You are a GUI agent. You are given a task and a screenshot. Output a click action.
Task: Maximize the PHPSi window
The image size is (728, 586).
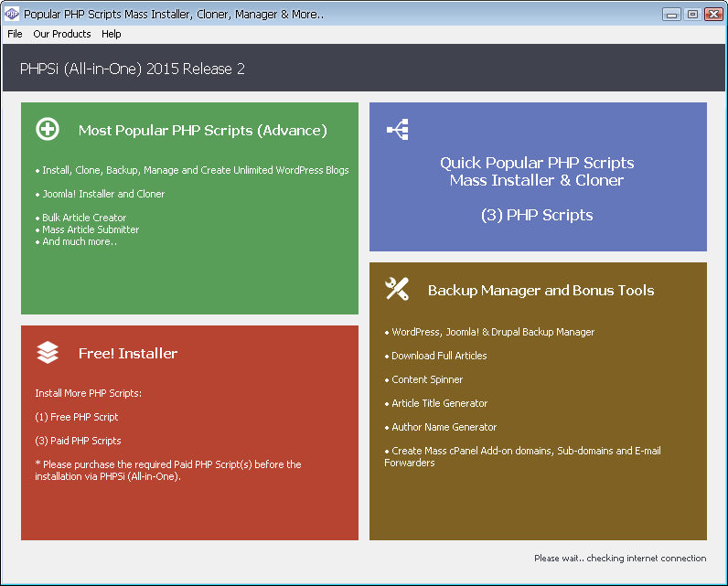point(692,15)
